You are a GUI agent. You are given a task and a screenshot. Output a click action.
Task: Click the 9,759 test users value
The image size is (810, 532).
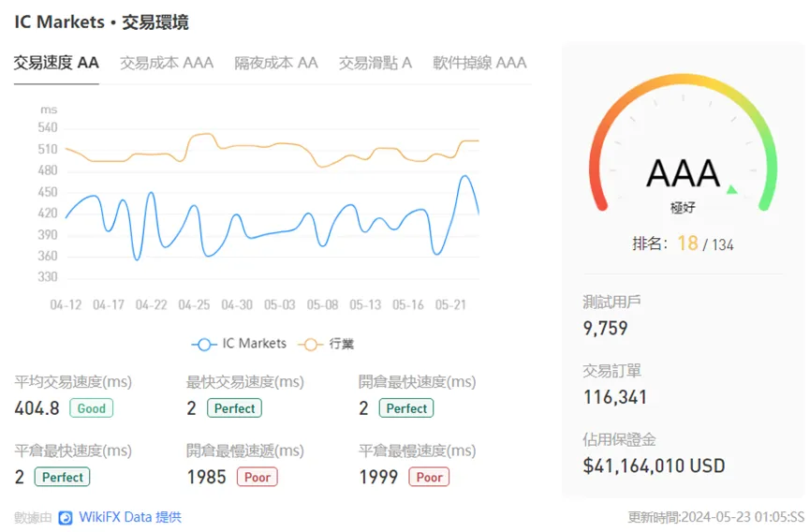pos(606,329)
